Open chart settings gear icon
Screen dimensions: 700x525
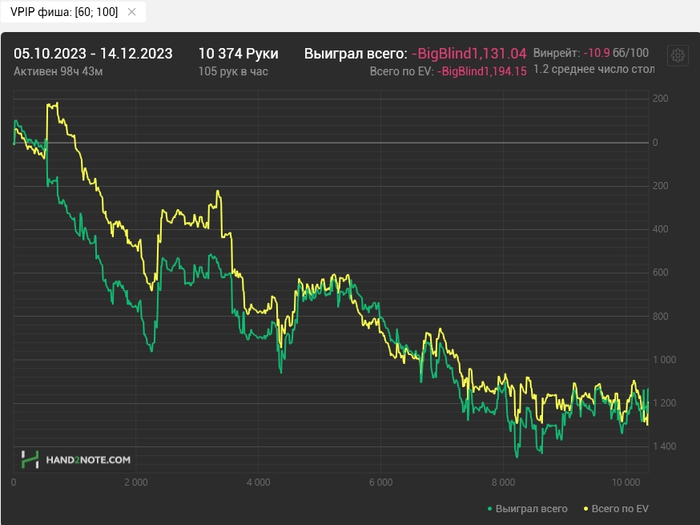678,55
